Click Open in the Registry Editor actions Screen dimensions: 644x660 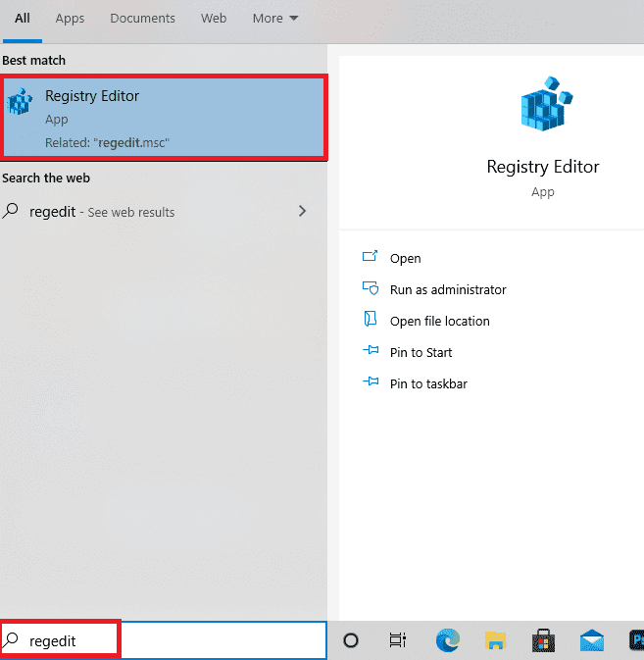405,258
